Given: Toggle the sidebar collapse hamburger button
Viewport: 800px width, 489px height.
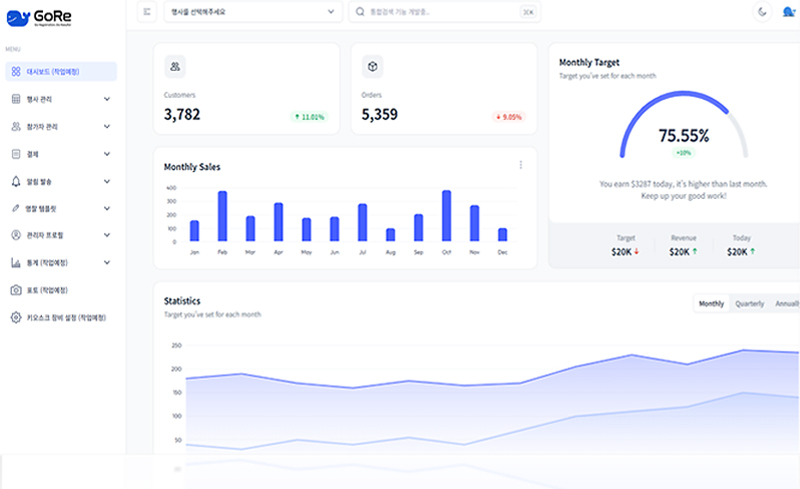Looking at the screenshot, I should [147, 12].
